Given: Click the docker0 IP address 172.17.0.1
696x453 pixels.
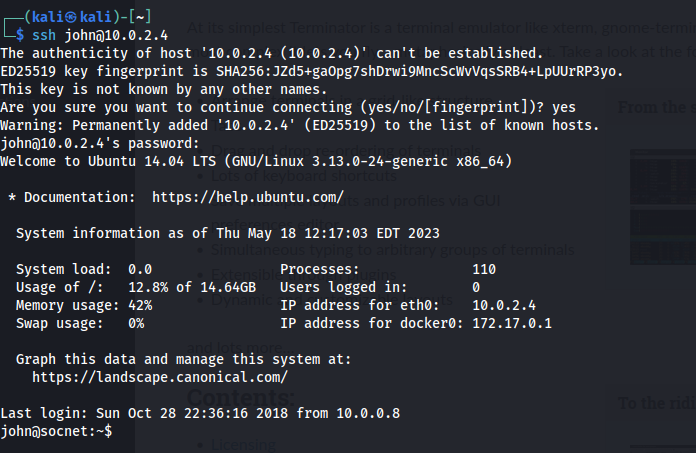Looking at the screenshot, I should pyautogui.click(x=512, y=323).
